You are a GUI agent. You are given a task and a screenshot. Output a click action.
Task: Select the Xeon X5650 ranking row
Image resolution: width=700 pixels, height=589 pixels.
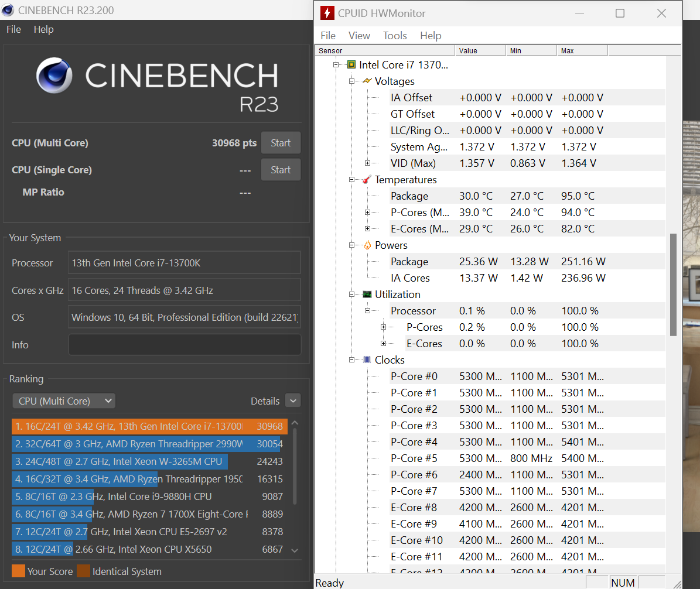pos(149,549)
